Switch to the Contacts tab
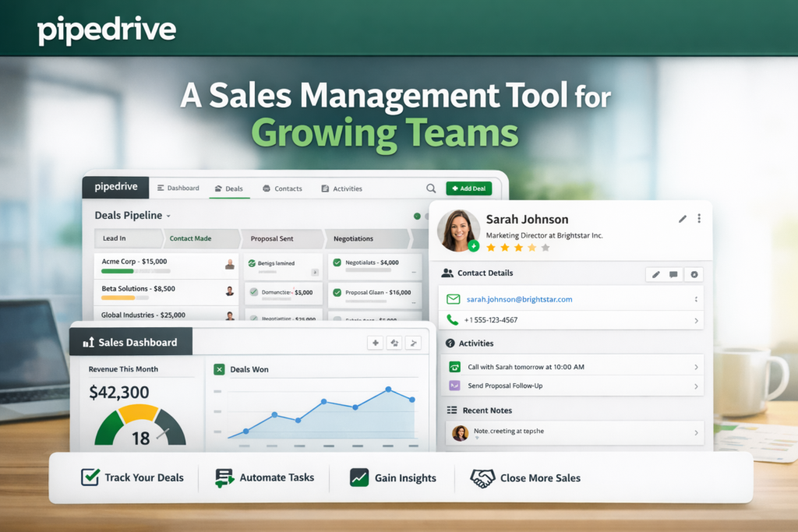 [282, 188]
